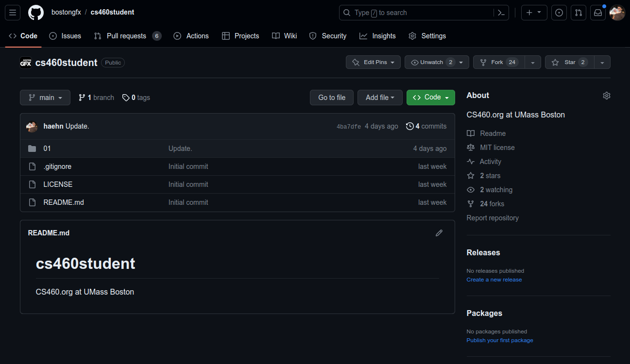630x364 pixels.
Task: Open the command palette icon
Action: (500, 13)
